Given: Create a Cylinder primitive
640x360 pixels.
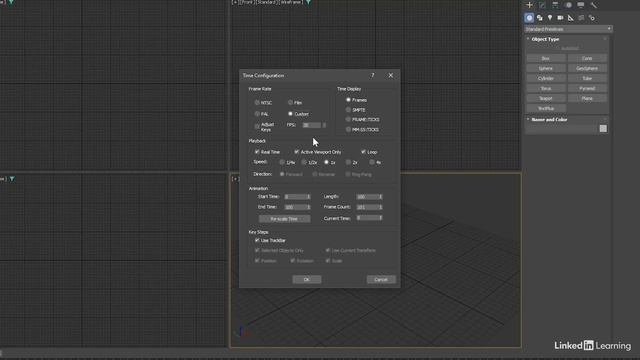Looking at the screenshot, I should 546,78.
